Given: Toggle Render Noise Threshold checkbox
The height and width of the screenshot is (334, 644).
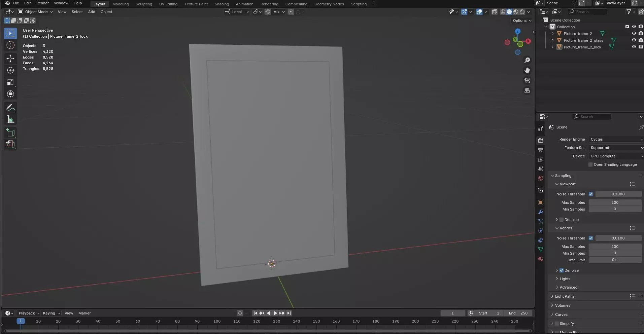Looking at the screenshot, I should click(x=591, y=238).
